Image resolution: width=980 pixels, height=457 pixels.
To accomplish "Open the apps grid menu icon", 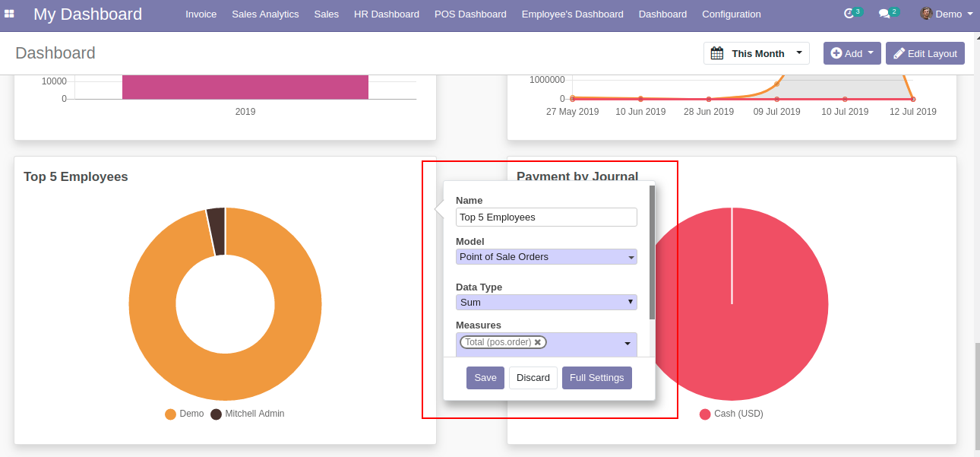I will [x=9, y=14].
